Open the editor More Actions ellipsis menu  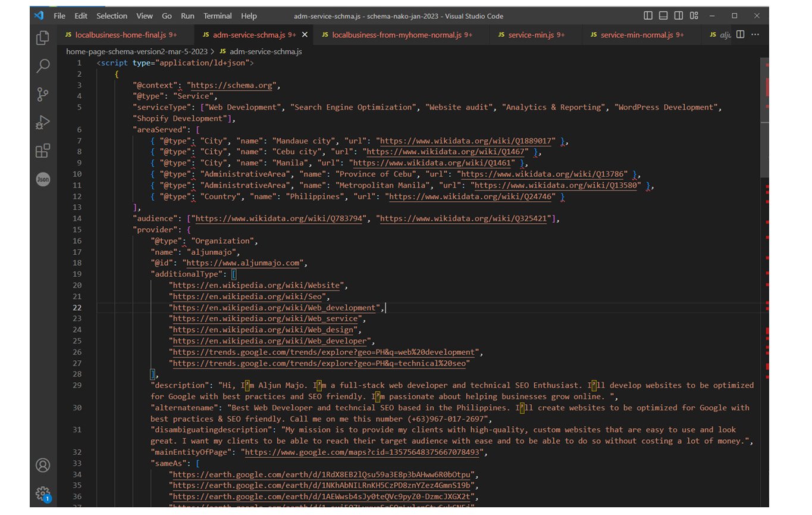[x=755, y=35]
